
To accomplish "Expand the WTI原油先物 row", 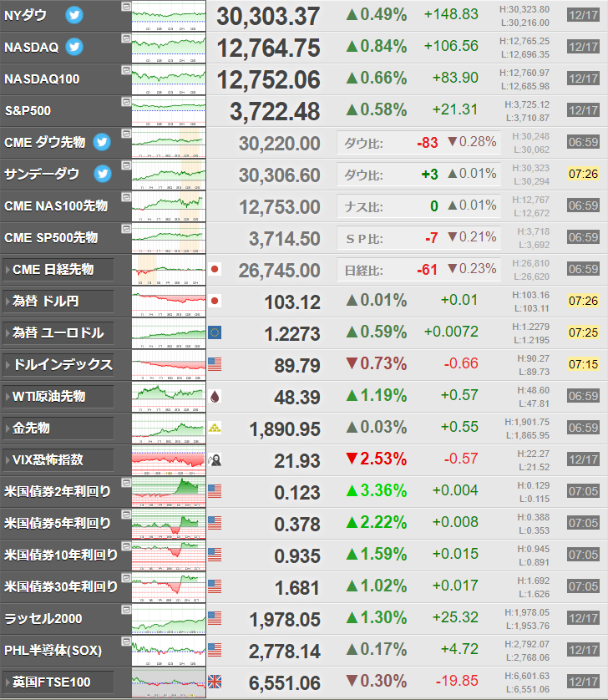I will (58, 397).
